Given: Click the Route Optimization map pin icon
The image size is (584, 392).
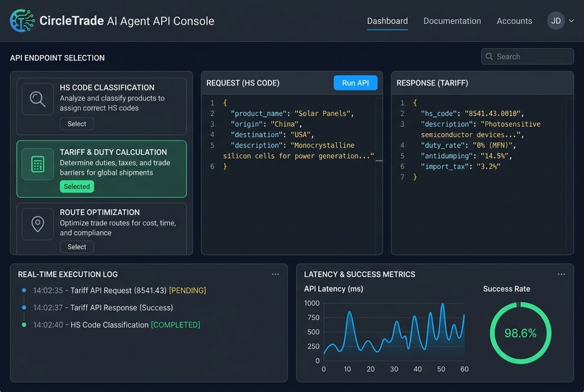Looking at the screenshot, I should (38, 224).
